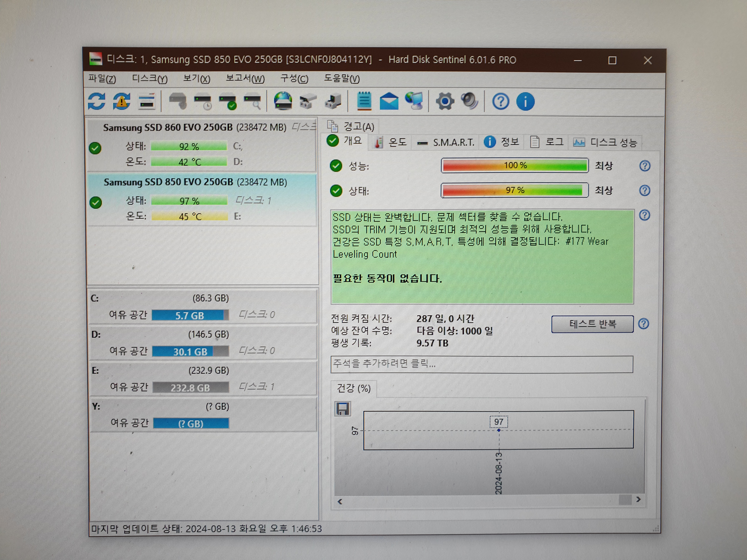Select the 건강 (%) graph tab
The width and height of the screenshot is (747, 560).
[353, 389]
